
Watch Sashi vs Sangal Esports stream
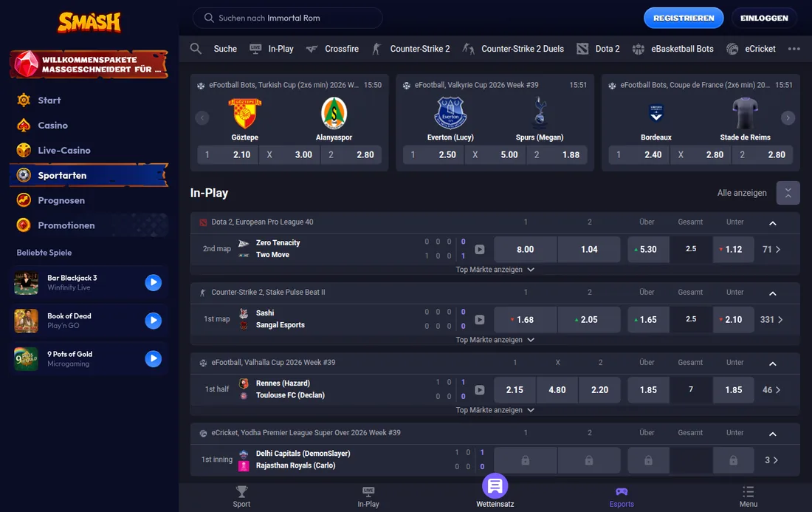pos(480,320)
